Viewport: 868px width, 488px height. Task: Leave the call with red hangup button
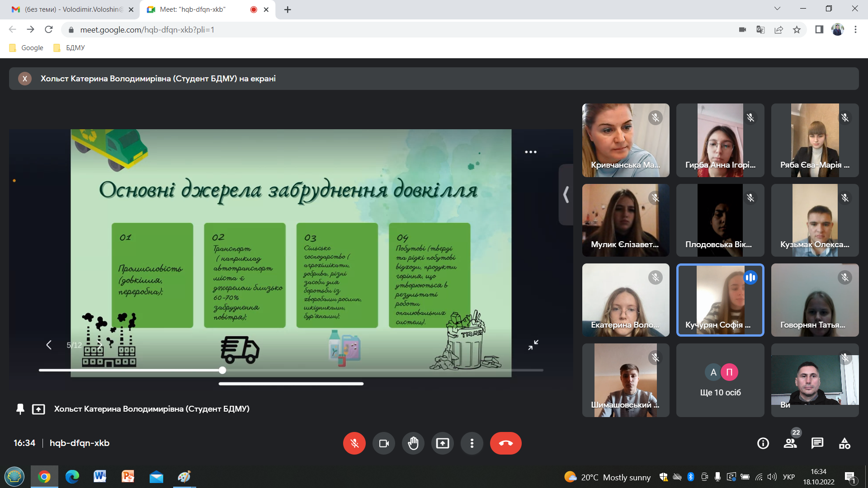pyautogui.click(x=505, y=443)
